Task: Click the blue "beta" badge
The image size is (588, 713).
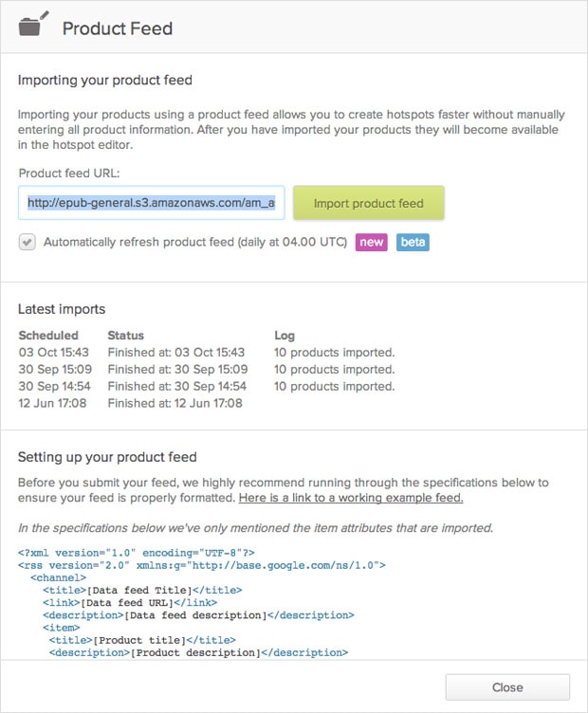Action: pyautogui.click(x=413, y=243)
